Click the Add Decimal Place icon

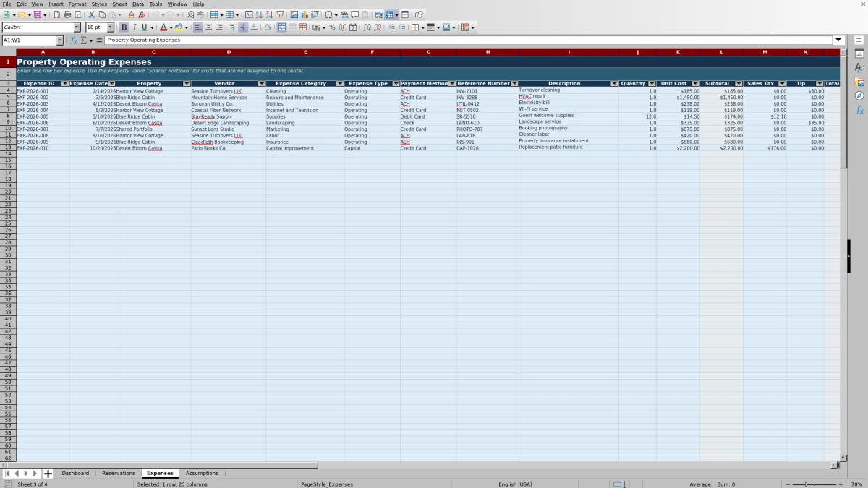tap(367, 27)
